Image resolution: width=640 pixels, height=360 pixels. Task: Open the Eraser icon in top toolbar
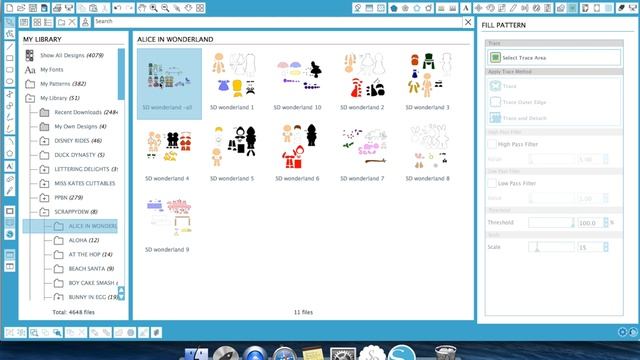point(621,8)
